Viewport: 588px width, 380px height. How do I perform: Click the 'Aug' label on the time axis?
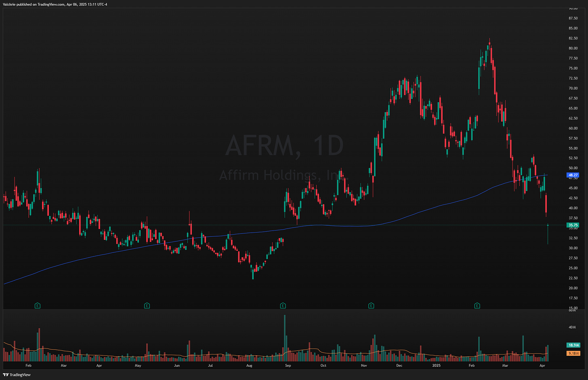(249, 365)
